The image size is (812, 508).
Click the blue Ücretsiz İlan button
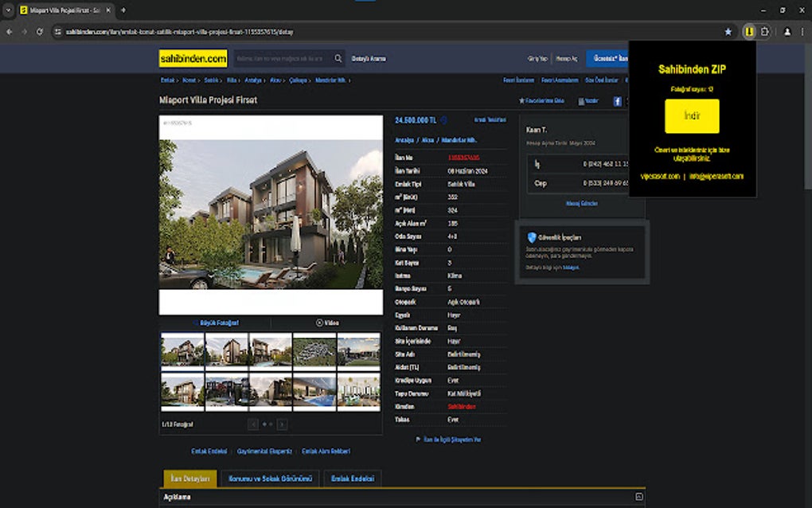[608, 58]
